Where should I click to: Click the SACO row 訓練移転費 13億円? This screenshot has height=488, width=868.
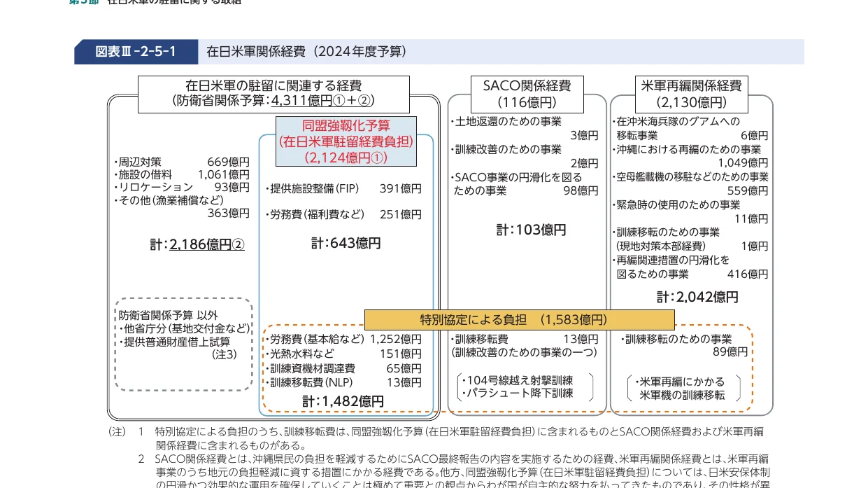(525, 339)
